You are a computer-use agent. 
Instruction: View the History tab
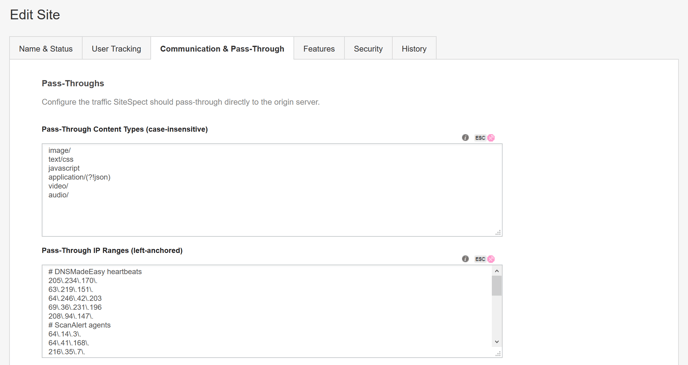[414, 49]
